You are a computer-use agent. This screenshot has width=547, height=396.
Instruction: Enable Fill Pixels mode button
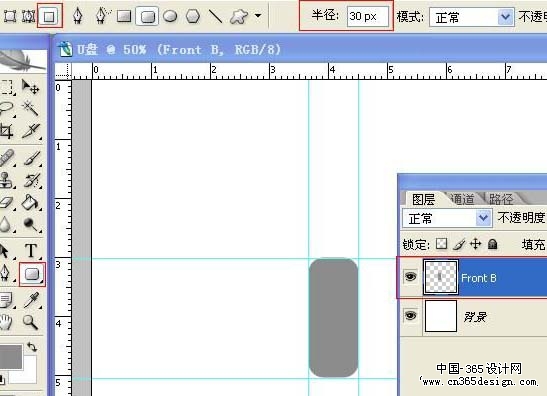point(49,16)
